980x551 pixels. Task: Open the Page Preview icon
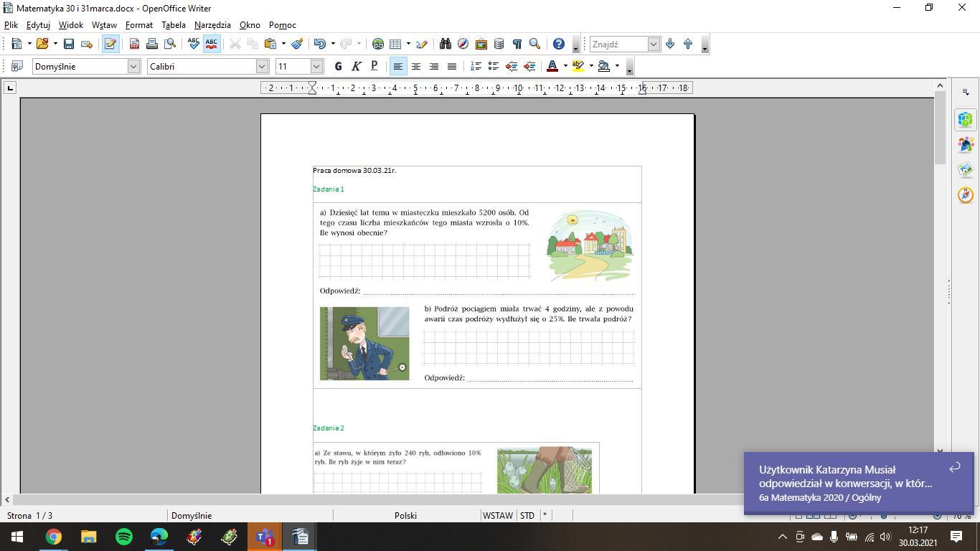coord(170,44)
